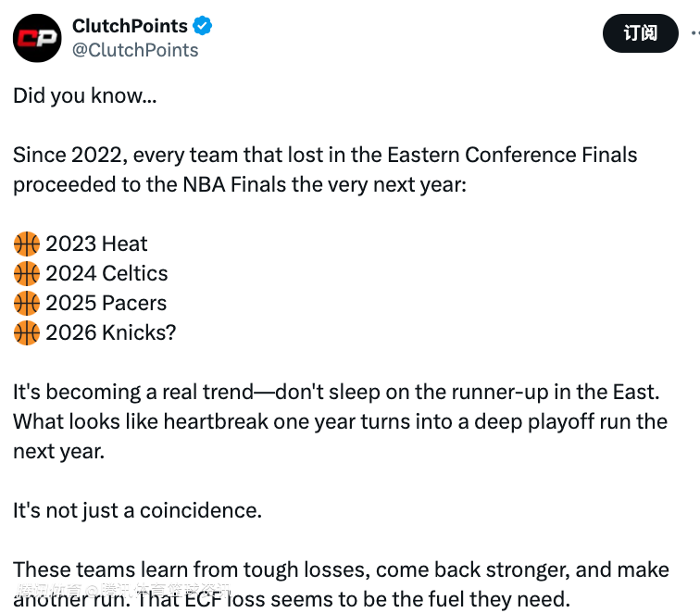700x613 pixels.
Task: Click the "Since 2022, every team" sentence
Action: (x=325, y=169)
